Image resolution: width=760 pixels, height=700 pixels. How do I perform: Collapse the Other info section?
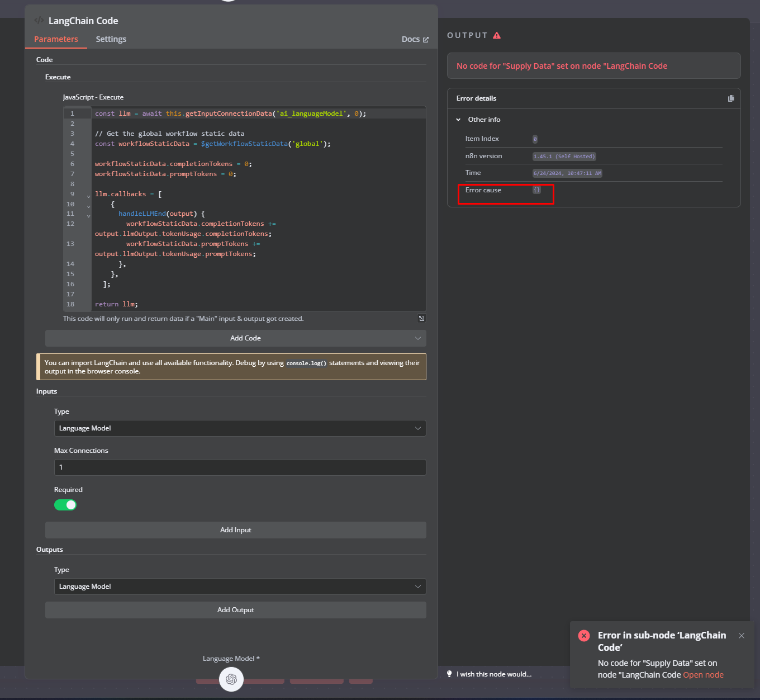click(458, 120)
